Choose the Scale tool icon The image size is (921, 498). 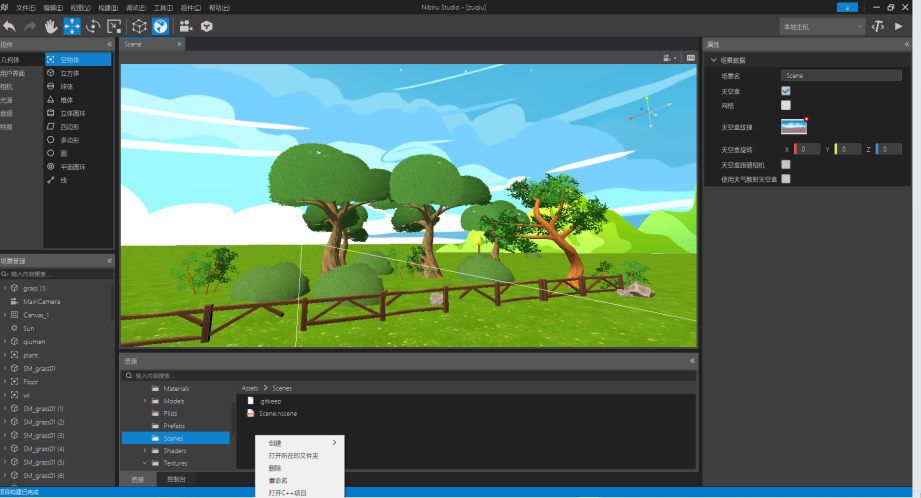tap(114, 26)
